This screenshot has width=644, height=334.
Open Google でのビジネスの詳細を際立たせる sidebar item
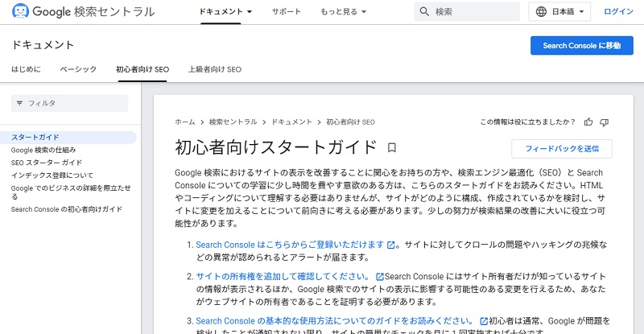click(x=71, y=192)
